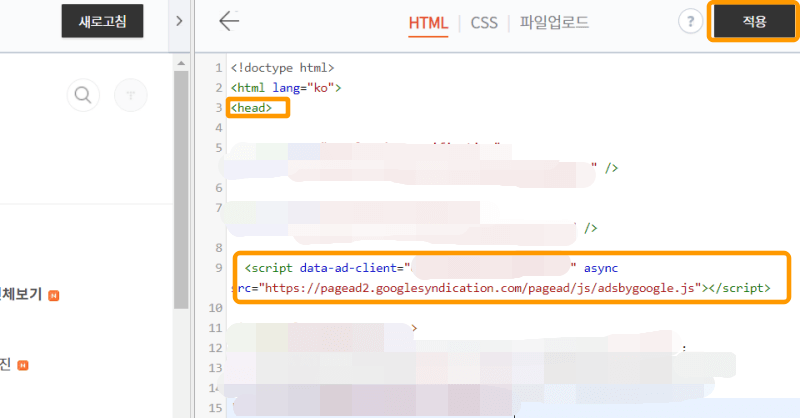The image size is (800, 418).
Task: Click the preview scrollbar up arrow
Action: pyautogui.click(x=181, y=63)
